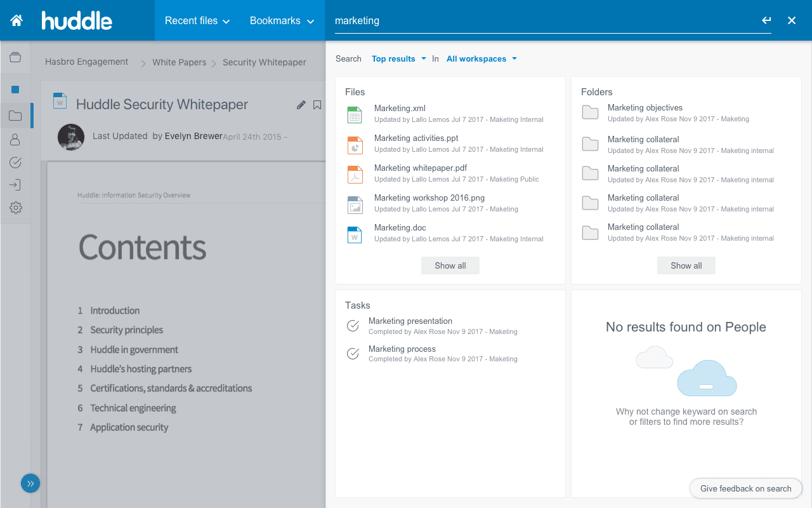Open the Recent files dropdown
812x508 pixels.
click(x=197, y=20)
